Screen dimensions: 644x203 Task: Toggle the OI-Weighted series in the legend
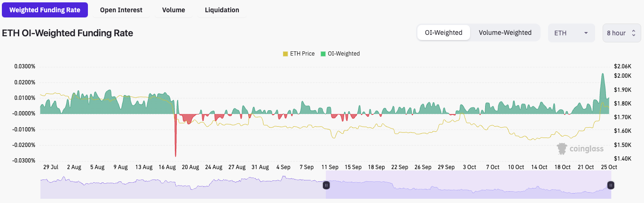pyautogui.click(x=340, y=54)
